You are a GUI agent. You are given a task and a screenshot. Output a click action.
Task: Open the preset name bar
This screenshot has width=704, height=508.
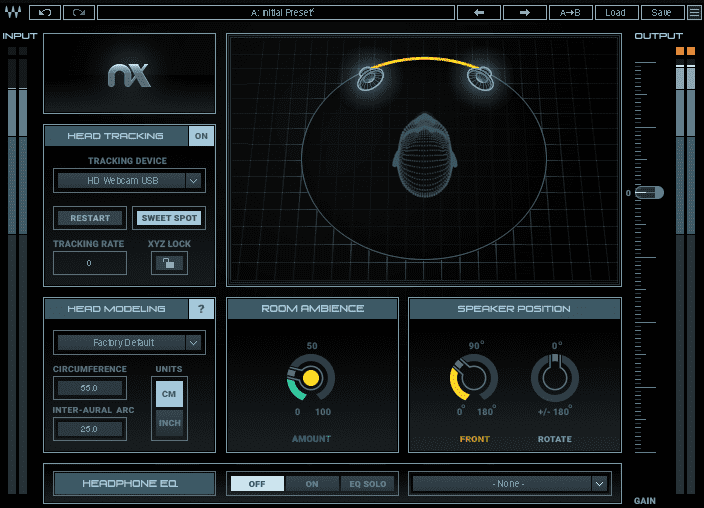tap(276, 12)
